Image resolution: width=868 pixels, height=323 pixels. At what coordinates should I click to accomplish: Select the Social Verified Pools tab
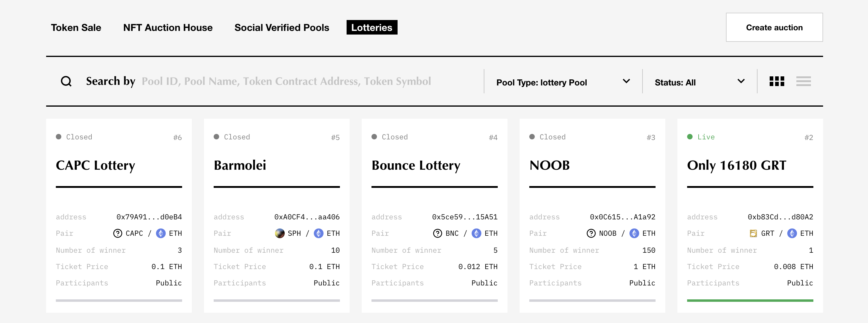[282, 28]
